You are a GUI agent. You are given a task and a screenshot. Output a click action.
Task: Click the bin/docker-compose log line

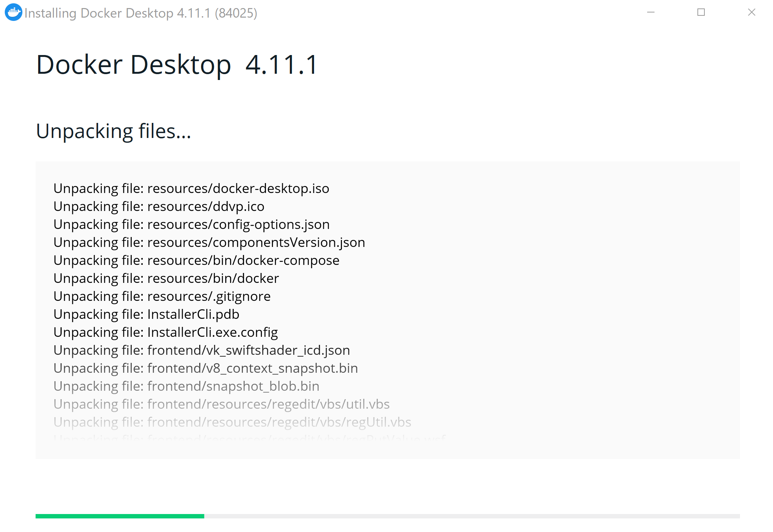[x=196, y=260]
